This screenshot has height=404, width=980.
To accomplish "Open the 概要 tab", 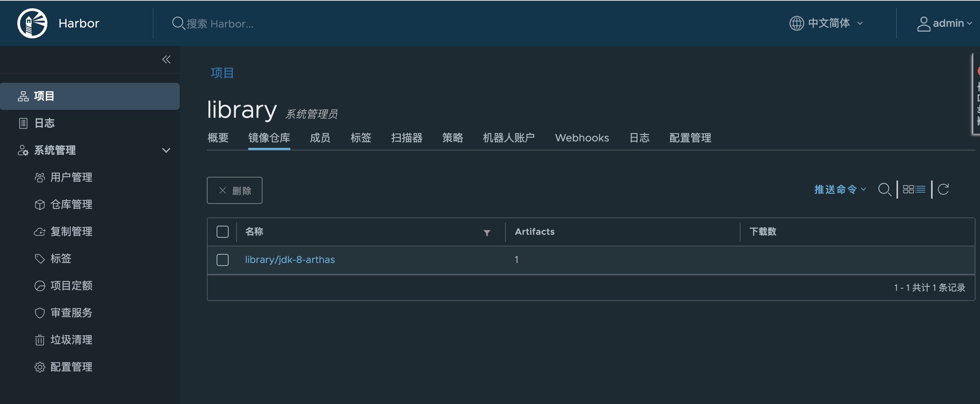I will coord(218,138).
